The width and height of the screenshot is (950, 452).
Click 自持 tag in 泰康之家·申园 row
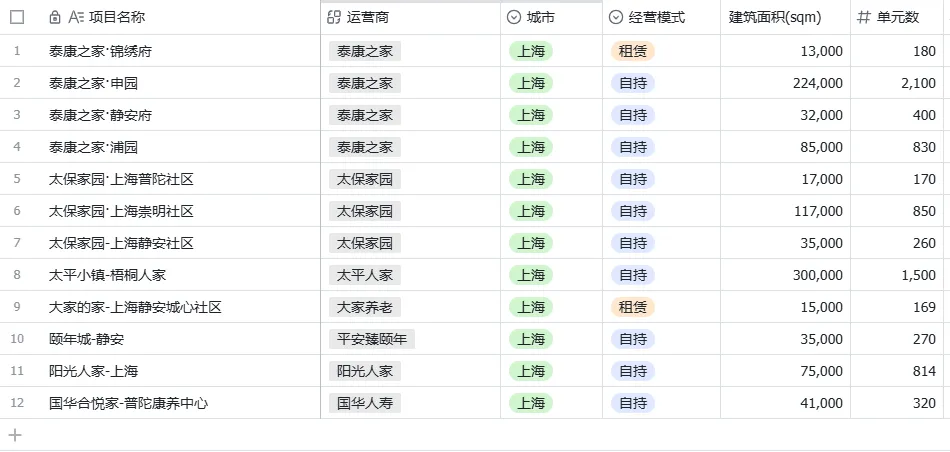coord(633,83)
